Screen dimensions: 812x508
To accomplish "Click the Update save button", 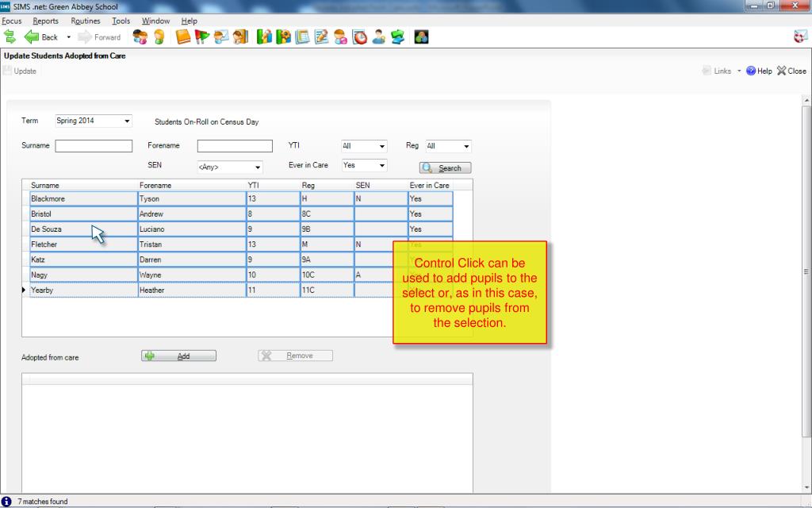I will [20, 71].
